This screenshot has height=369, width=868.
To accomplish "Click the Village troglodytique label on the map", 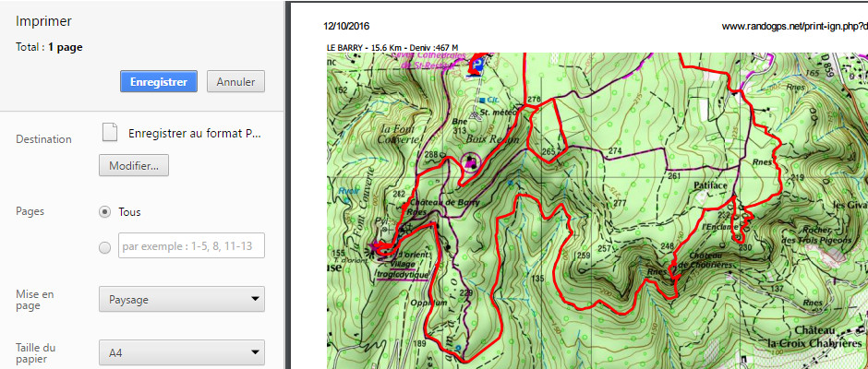I will tap(404, 268).
